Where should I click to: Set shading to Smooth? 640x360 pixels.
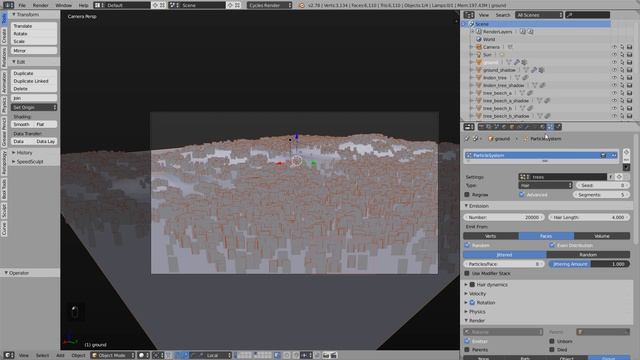22,124
